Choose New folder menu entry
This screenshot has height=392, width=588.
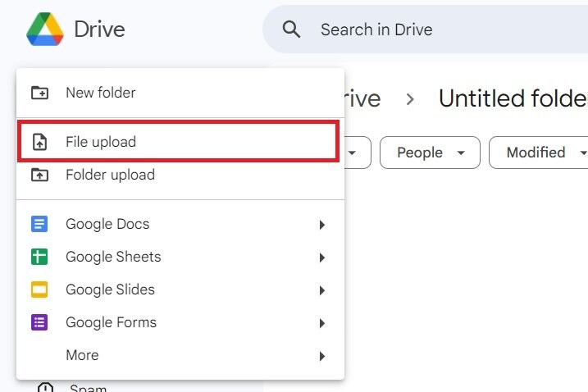pyautogui.click(x=101, y=93)
